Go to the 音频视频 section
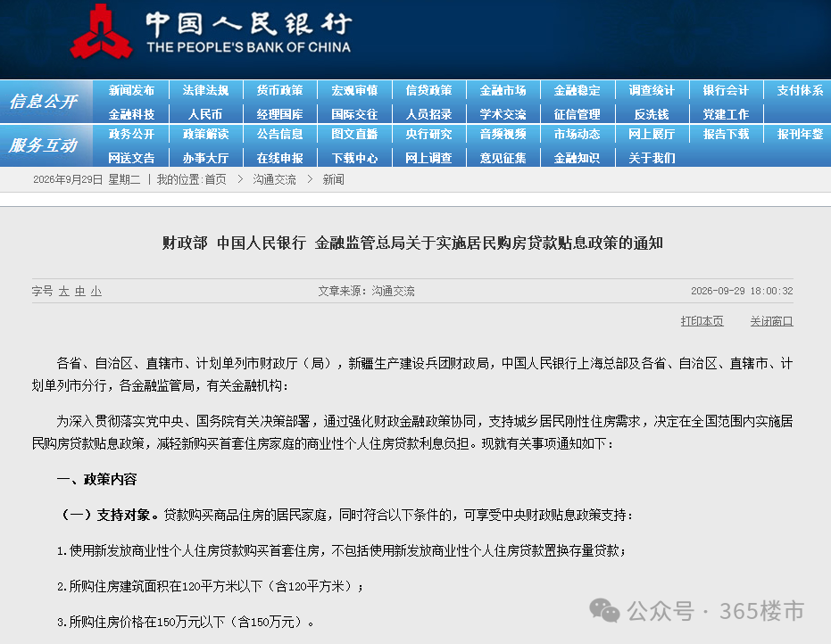The width and height of the screenshot is (831, 644). coord(503,135)
